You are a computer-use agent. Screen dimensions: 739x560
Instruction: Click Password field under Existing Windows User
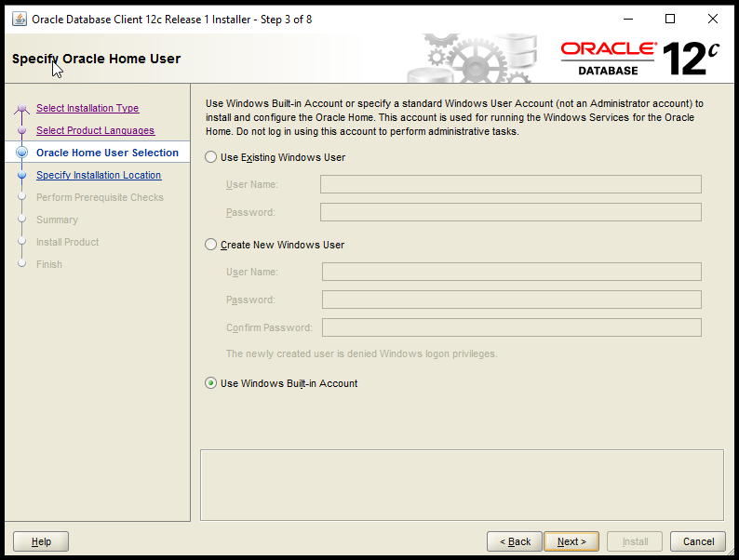(510, 212)
